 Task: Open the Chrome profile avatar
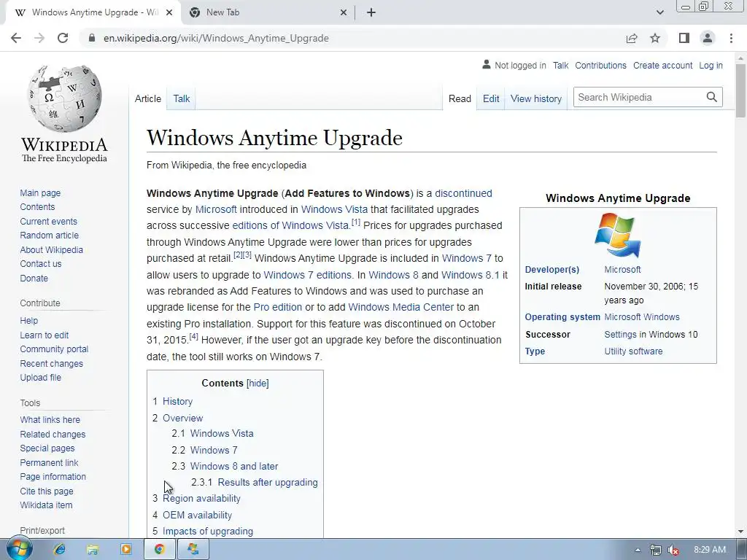[708, 38]
